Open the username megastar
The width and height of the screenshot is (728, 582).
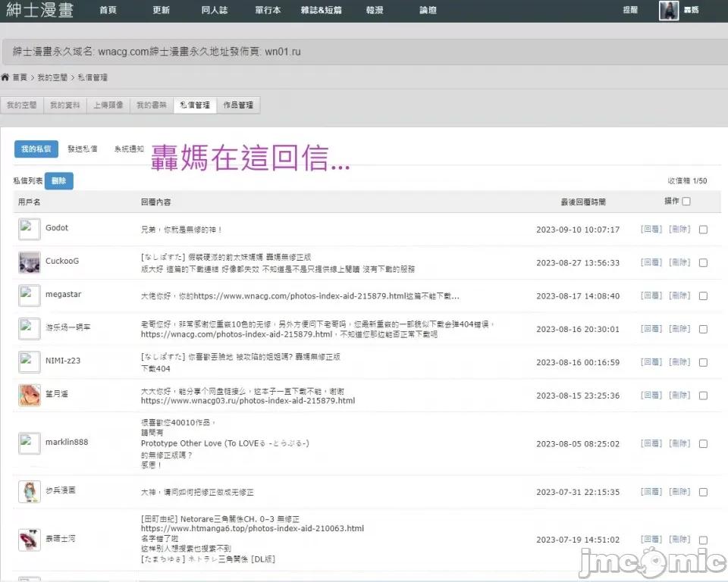coord(63,294)
